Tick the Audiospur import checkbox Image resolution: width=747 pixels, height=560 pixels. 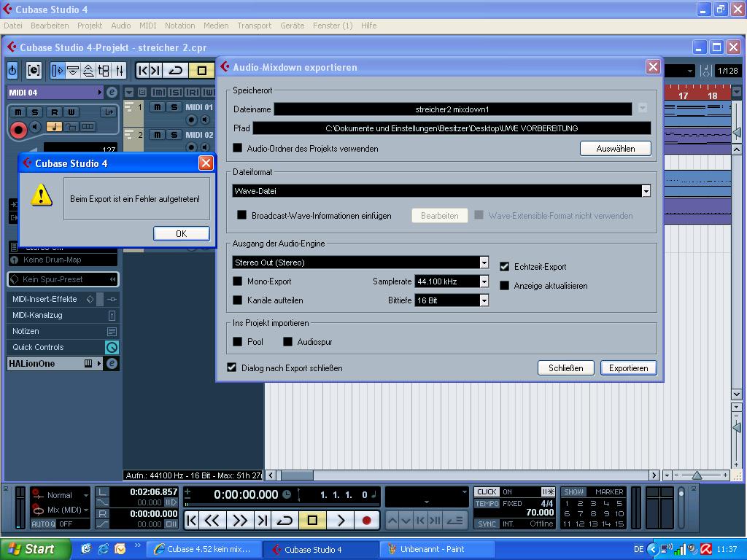point(287,341)
